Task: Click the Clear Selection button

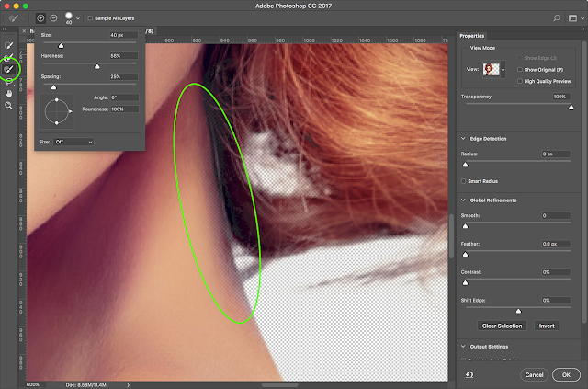Action: pyautogui.click(x=502, y=326)
